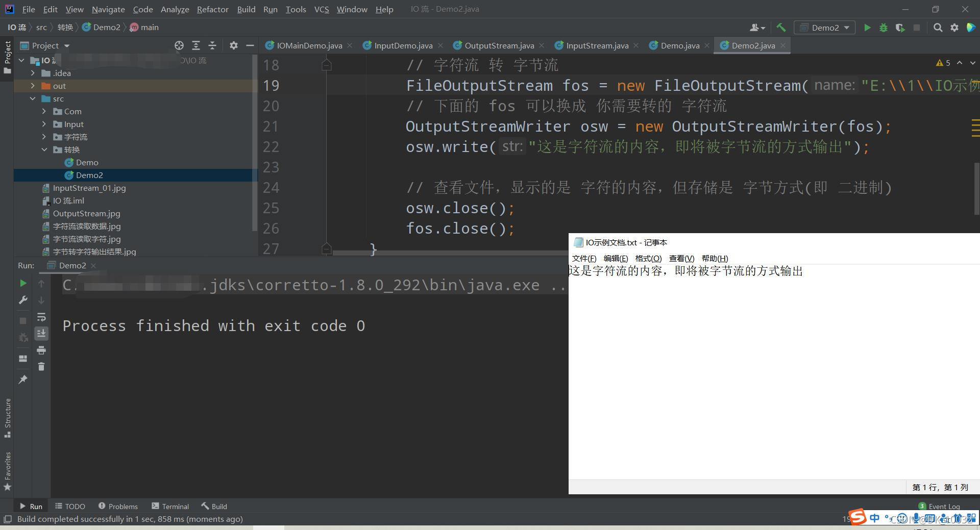Open the TODO tool window
This screenshot has width=980, height=530.
[70, 506]
